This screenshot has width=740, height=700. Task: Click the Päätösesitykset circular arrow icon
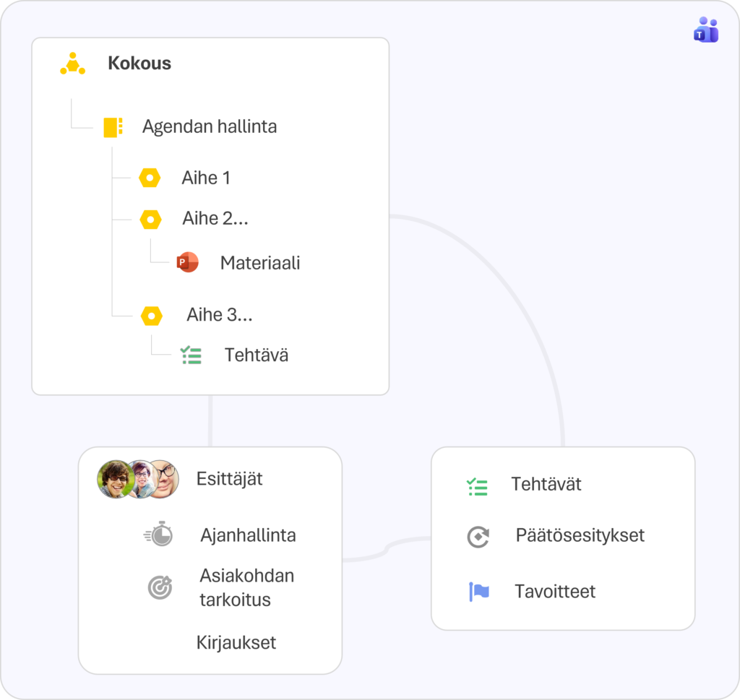[478, 536]
